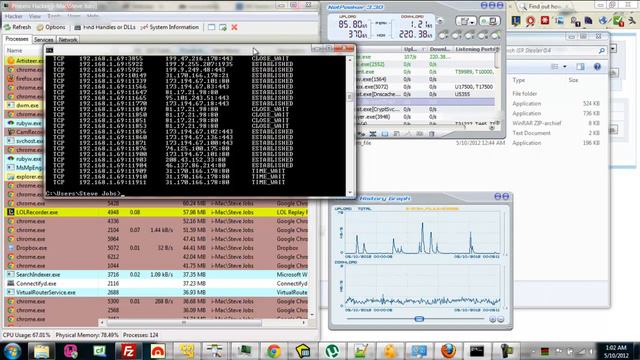
Task: Switch to the Network tab
Action: tap(68, 40)
